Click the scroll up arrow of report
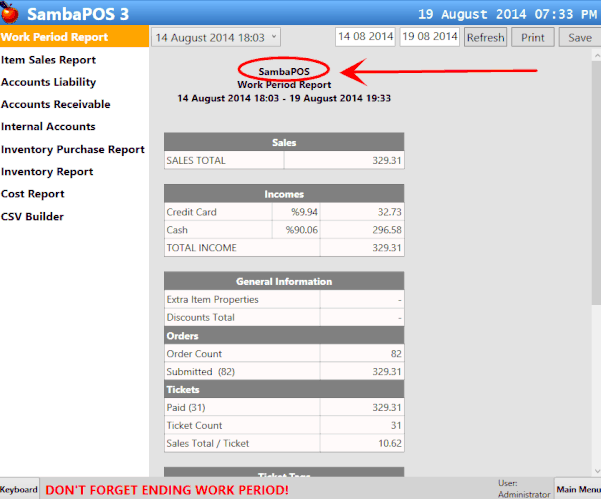The width and height of the screenshot is (601, 499). 597,56
